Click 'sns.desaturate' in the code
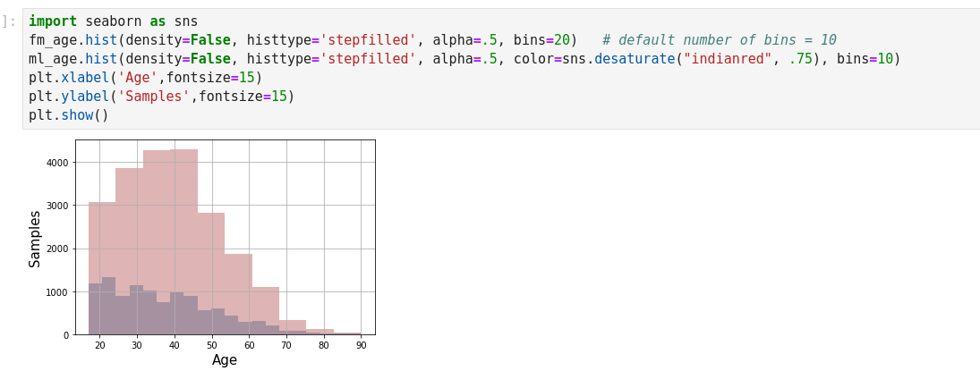 pos(618,59)
